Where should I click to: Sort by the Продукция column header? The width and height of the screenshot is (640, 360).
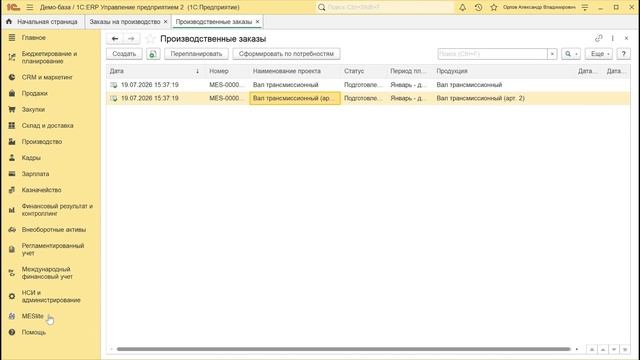point(504,71)
